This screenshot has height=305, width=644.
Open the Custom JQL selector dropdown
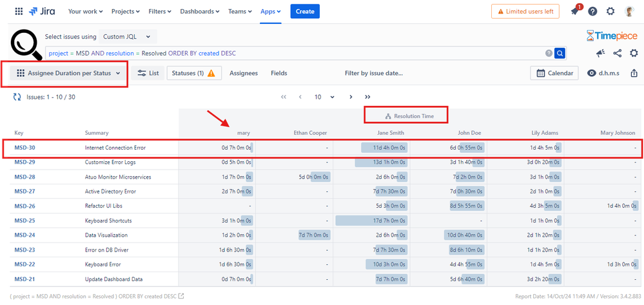(x=128, y=37)
